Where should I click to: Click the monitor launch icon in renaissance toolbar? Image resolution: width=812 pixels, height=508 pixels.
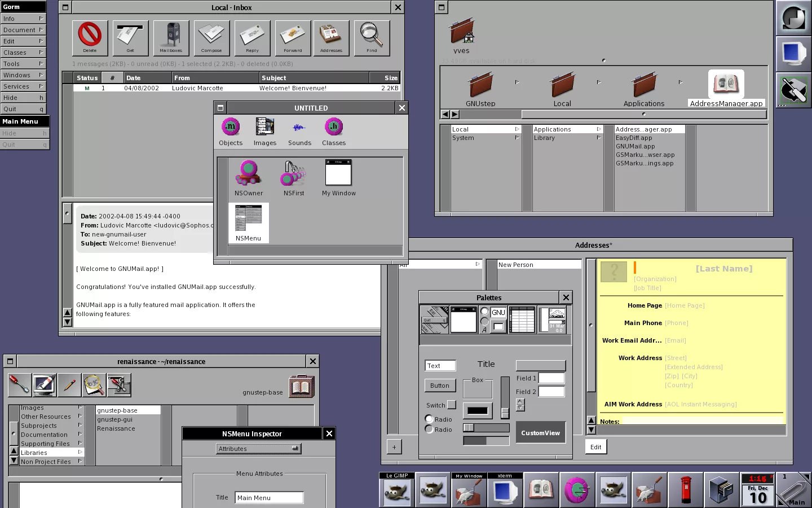click(x=44, y=385)
